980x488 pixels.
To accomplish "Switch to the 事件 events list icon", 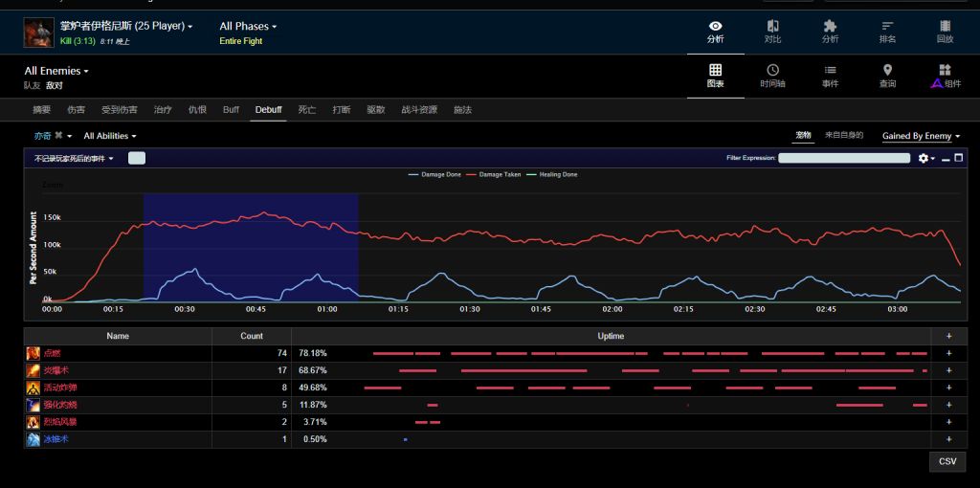I will [x=830, y=70].
